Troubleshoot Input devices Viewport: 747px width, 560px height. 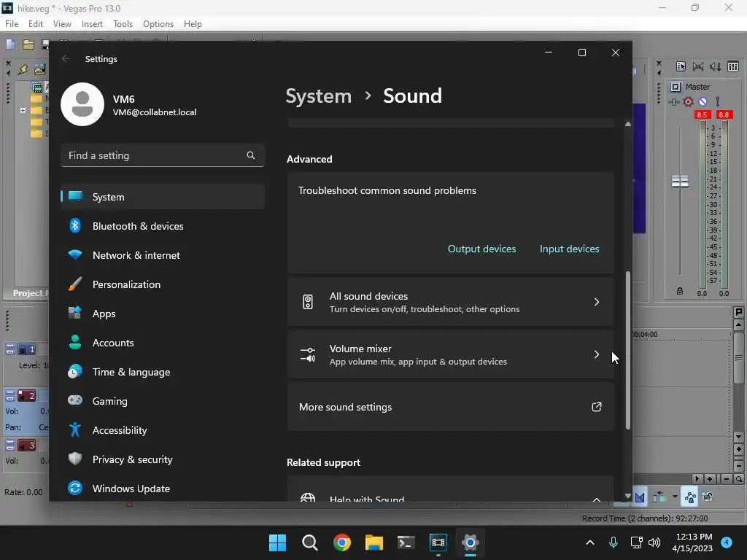[569, 249]
